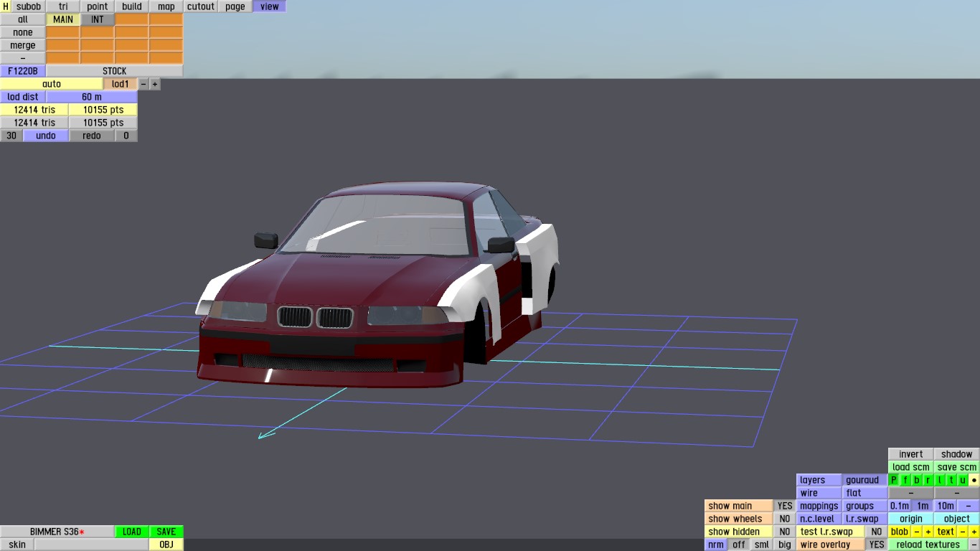Select the 't' top view button
The image size is (980, 551).
tap(951, 480)
